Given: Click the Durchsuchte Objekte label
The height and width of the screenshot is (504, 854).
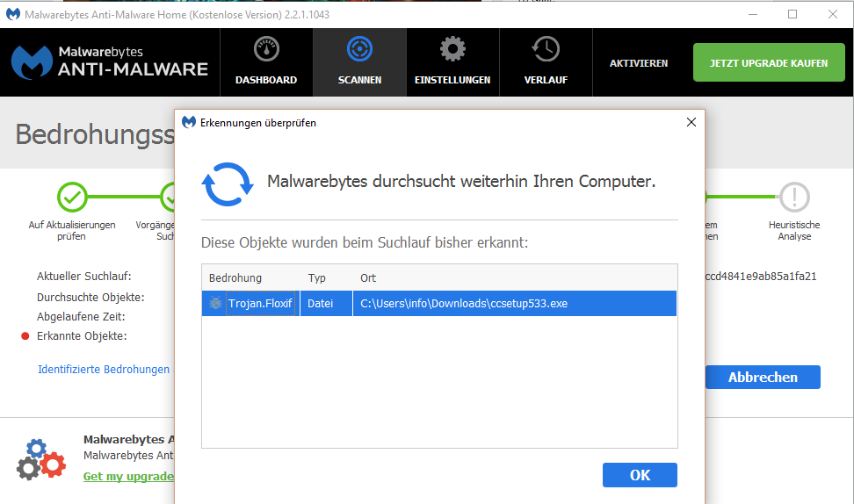Looking at the screenshot, I should 90,297.
